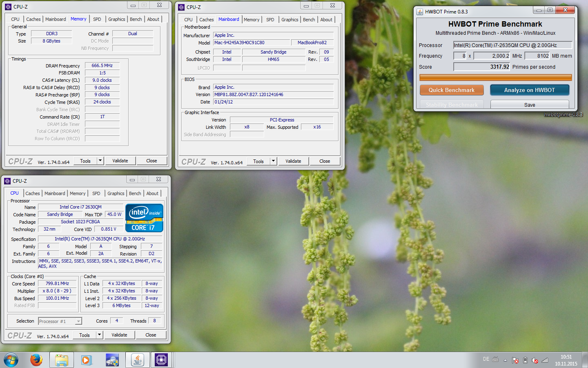Open the clock showing 10:51
The width and height of the screenshot is (588, 368).
pyautogui.click(x=566, y=360)
